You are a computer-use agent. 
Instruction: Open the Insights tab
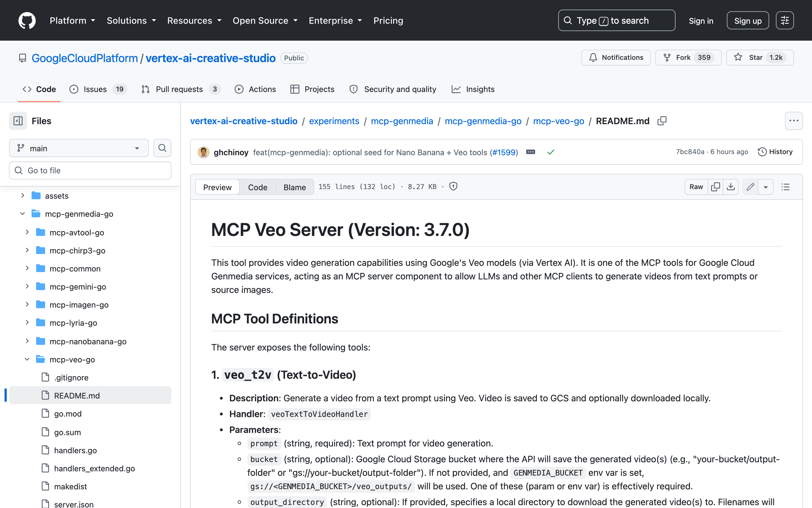click(x=473, y=89)
